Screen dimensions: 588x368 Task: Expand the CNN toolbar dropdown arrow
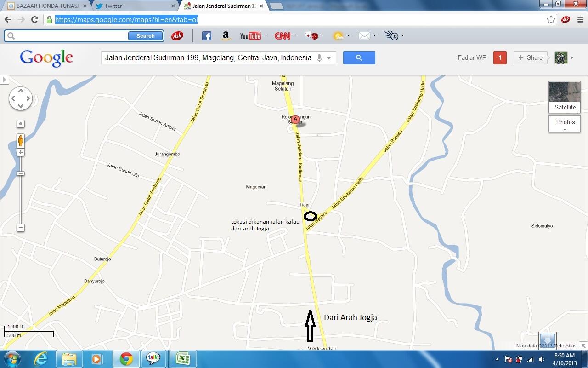click(294, 35)
